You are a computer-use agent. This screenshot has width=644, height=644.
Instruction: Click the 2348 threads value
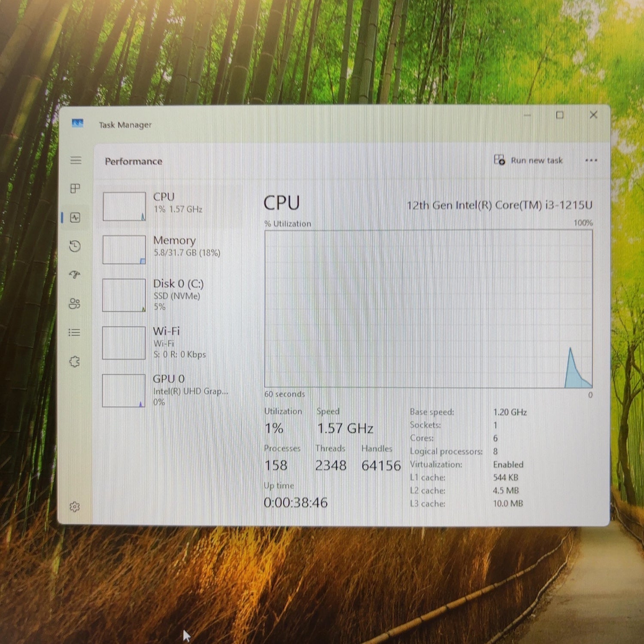coord(331,465)
